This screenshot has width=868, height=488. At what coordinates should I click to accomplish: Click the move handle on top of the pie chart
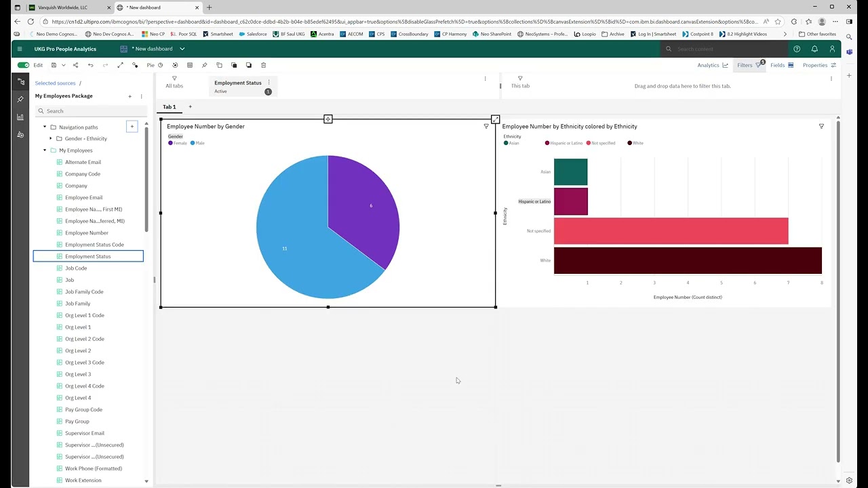pyautogui.click(x=328, y=119)
